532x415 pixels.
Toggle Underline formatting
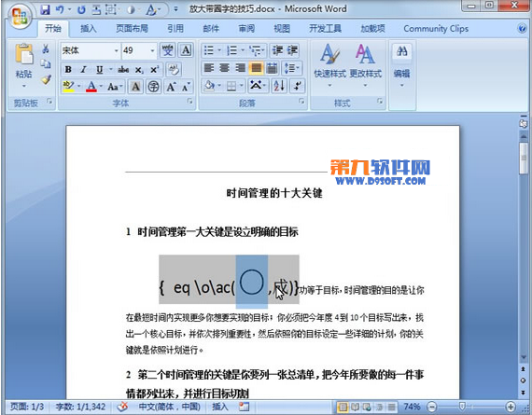tap(99, 70)
